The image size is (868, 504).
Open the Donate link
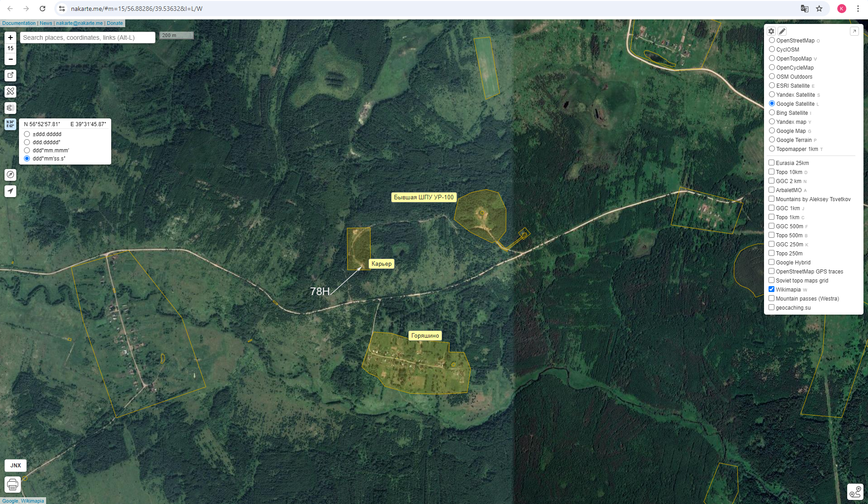pyautogui.click(x=114, y=23)
